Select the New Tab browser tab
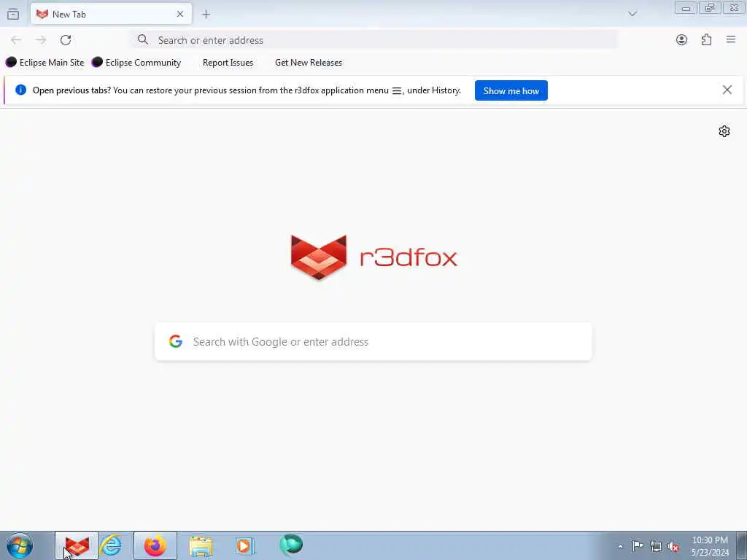Image resolution: width=747 pixels, height=560 pixels. (x=111, y=14)
